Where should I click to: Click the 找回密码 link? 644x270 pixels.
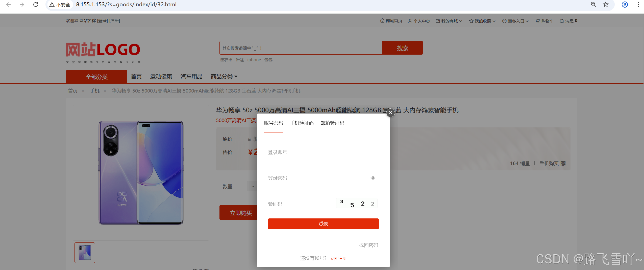coord(368,245)
